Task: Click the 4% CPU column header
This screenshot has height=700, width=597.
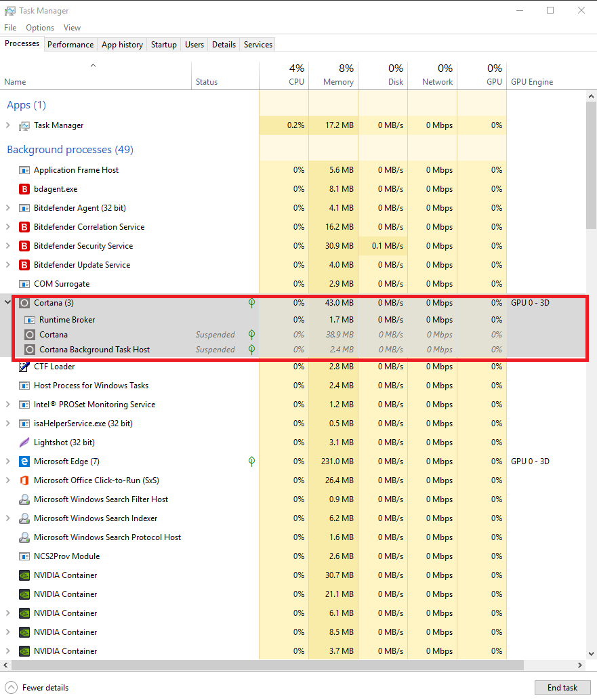Action: point(284,75)
